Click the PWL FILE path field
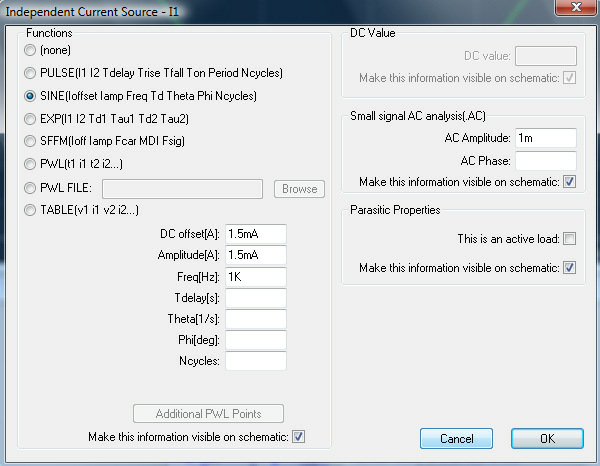 183,189
